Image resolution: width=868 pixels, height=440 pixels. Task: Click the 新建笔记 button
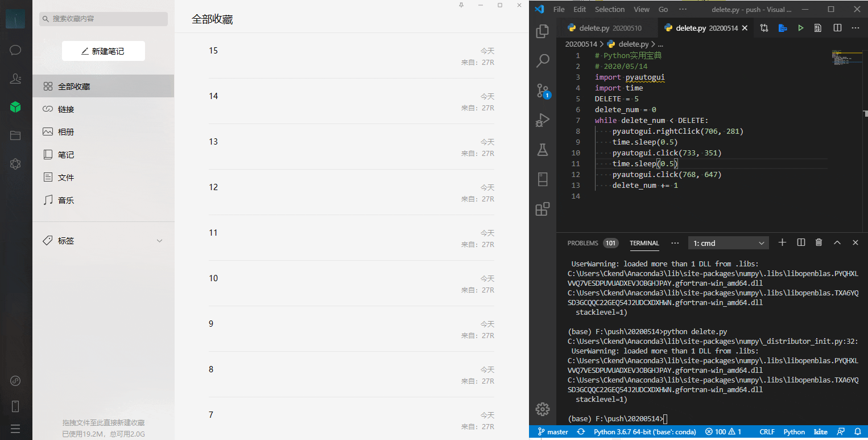pyautogui.click(x=103, y=51)
